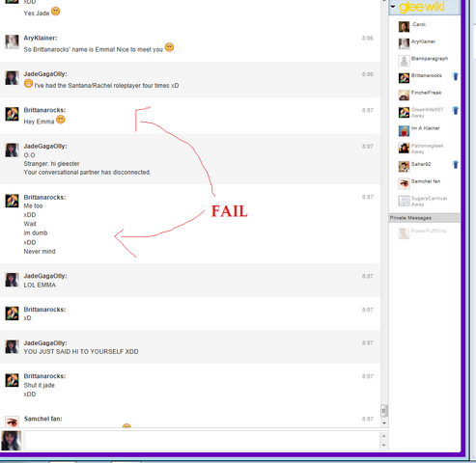The height and width of the screenshot is (463, 476).
Task: Click the blue badge icon beside Brittanarocks
Action: point(455,76)
